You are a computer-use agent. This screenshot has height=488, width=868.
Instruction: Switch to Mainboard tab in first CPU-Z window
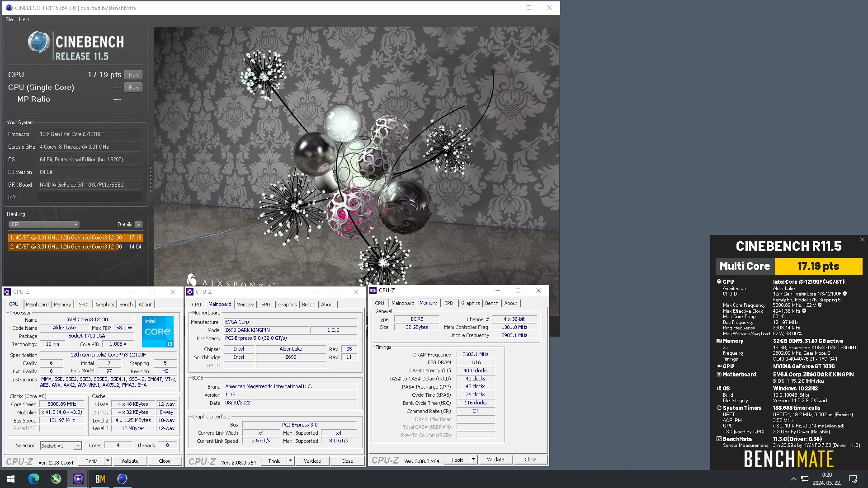[37, 305]
